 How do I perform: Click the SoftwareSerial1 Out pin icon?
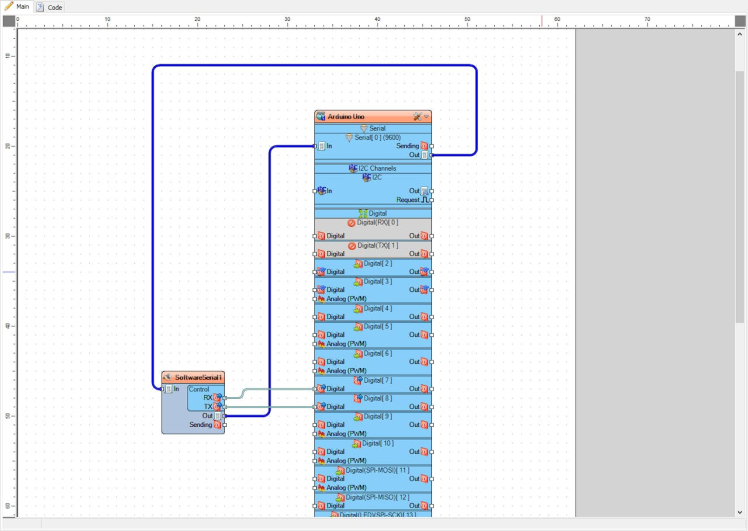pyautogui.click(x=217, y=416)
